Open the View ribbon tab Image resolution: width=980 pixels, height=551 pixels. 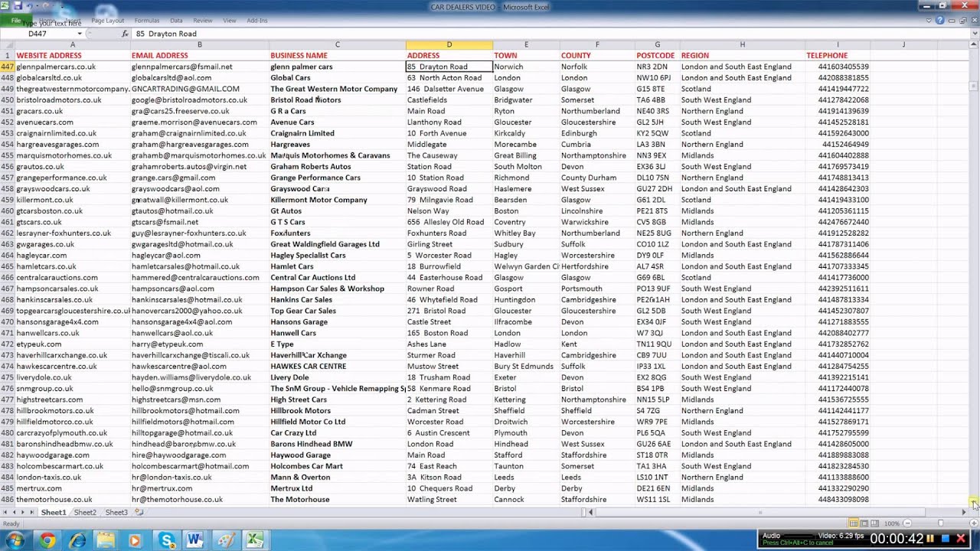[x=230, y=21]
